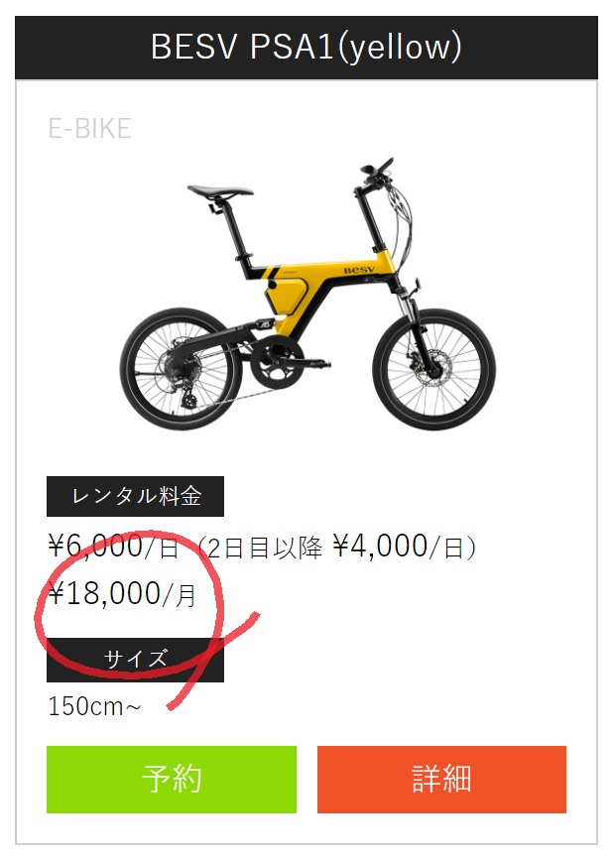Image resolution: width=616 pixels, height=860 pixels.
Task: Open details with the orange 詳細 button
Action: pos(441,779)
